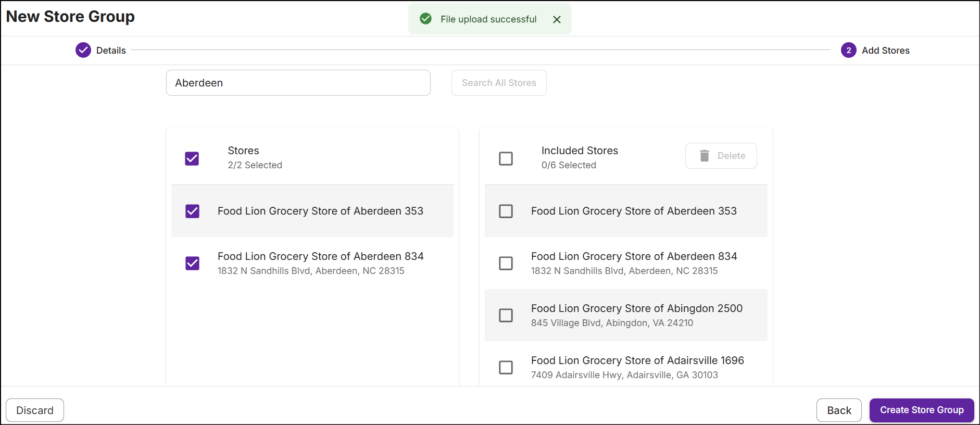Click the 845 Village Blvd address

(x=612, y=323)
